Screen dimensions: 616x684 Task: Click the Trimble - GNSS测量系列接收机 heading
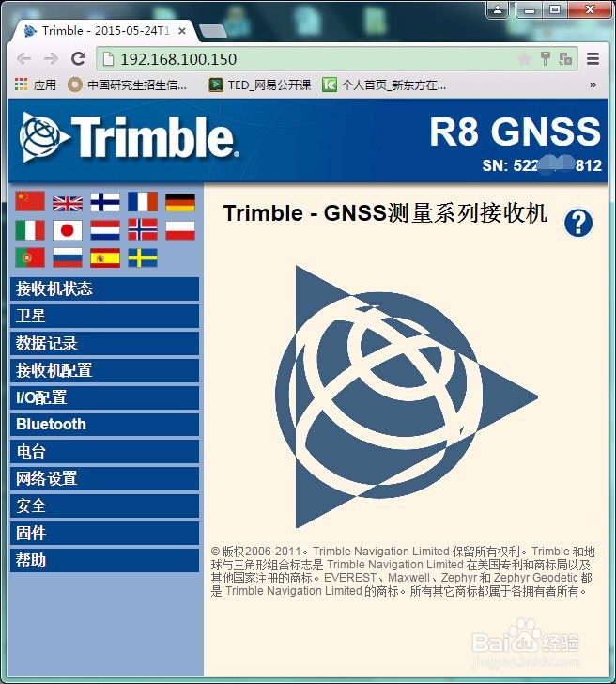385,213
